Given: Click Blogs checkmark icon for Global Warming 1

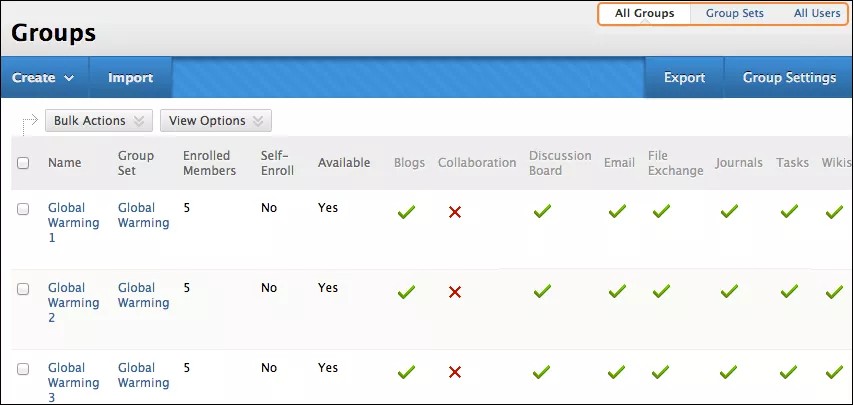Looking at the screenshot, I should pyautogui.click(x=405, y=211).
